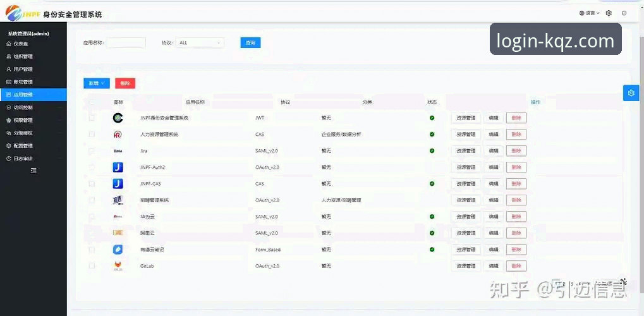644x316 pixels.
Task: Click the 有道云笔记 app icon
Action: point(118,250)
